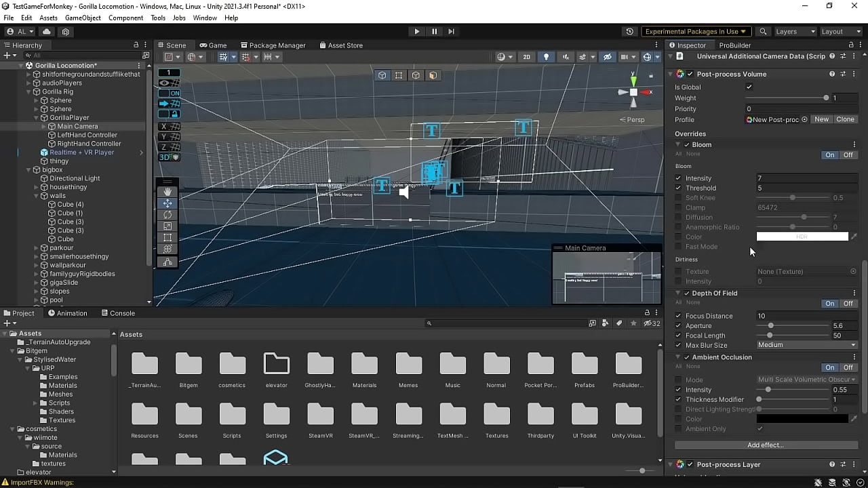
Task: Turn Bloom Off using its Off toggle
Action: (847, 155)
